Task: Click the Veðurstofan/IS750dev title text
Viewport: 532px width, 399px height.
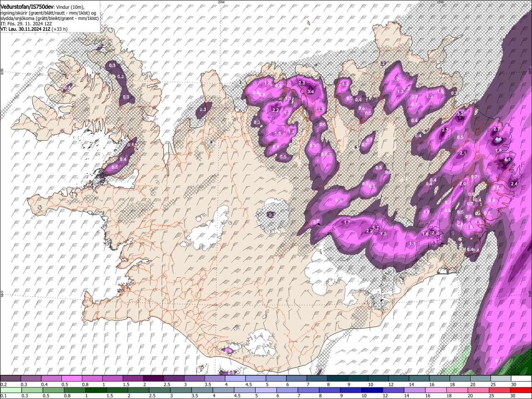Action: pyautogui.click(x=27, y=7)
